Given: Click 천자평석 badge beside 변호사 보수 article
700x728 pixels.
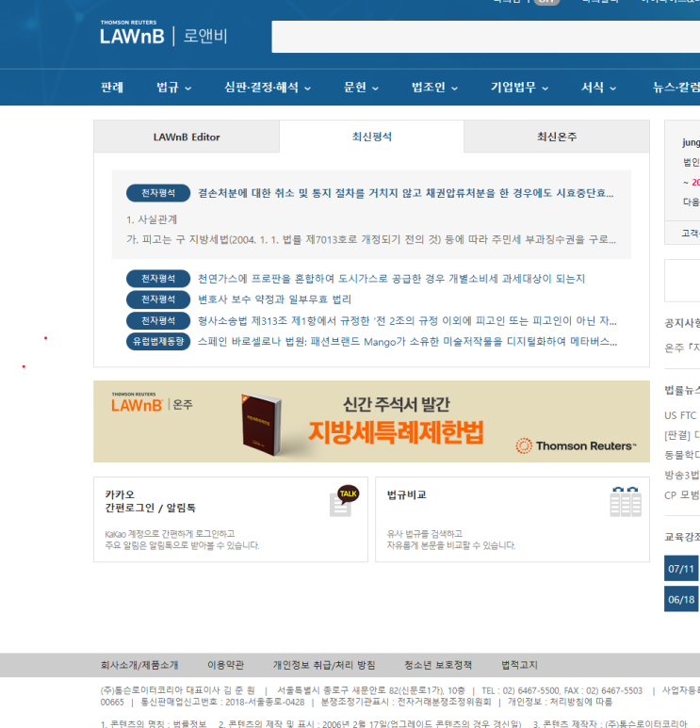Looking at the screenshot, I should 158,299.
